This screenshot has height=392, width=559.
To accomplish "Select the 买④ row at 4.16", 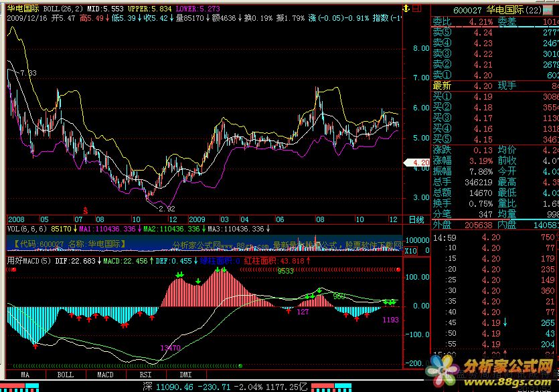I will point(495,128).
